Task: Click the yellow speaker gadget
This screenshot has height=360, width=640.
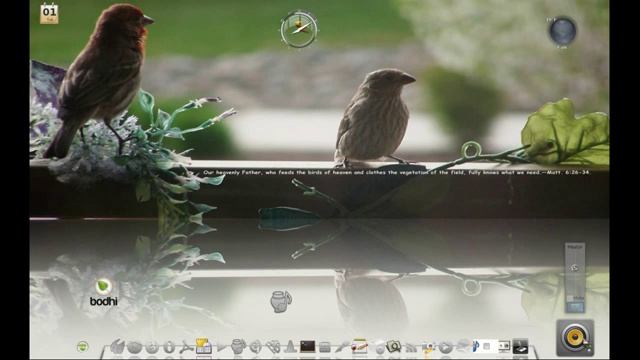Action: 575,338
